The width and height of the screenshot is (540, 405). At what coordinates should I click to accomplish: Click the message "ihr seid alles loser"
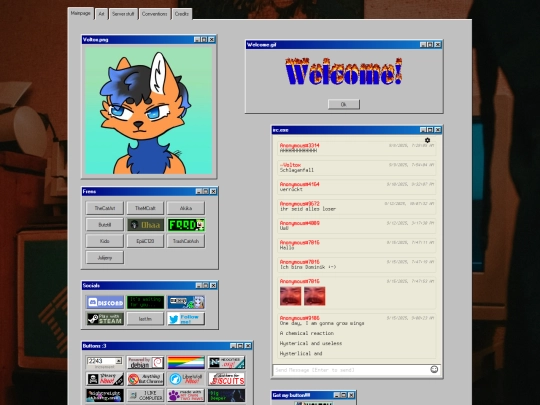coord(308,209)
